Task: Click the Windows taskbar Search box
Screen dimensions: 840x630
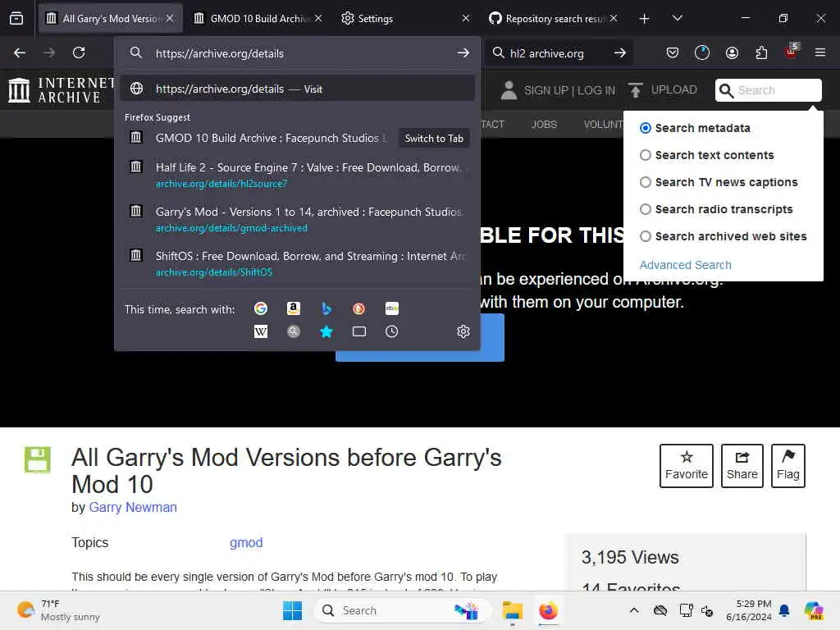Action: [x=402, y=610]
